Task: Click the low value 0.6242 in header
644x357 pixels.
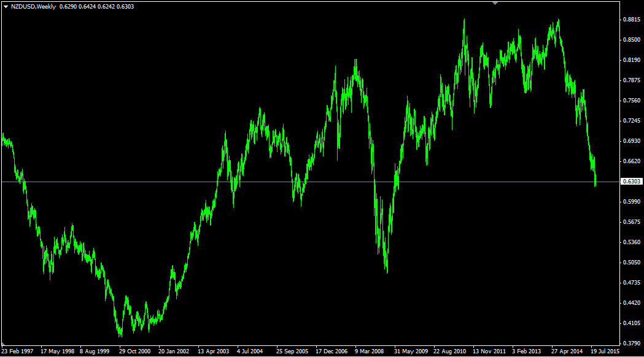Action: [x=106, y=7]
